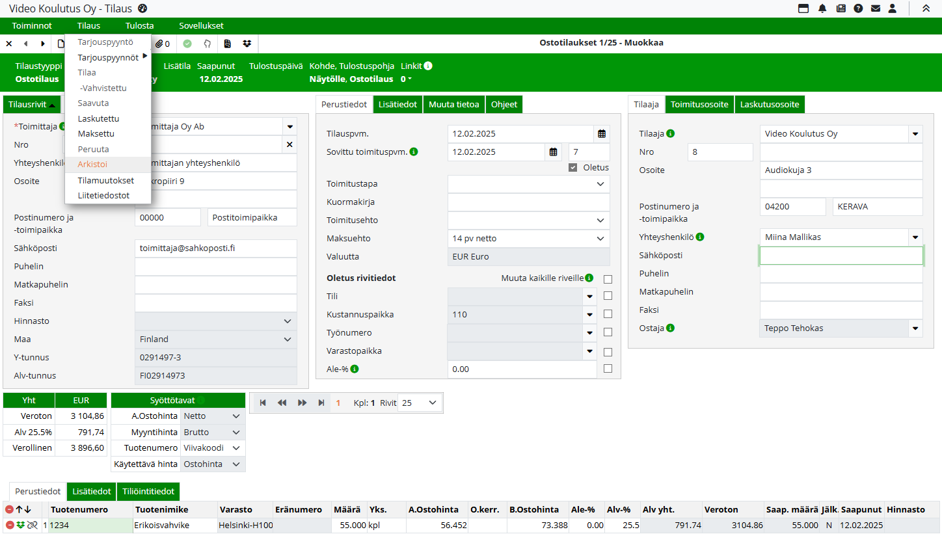Click the tilaaja Sähköposti input field
Screen dimensions: 942x560
(841, 256)
